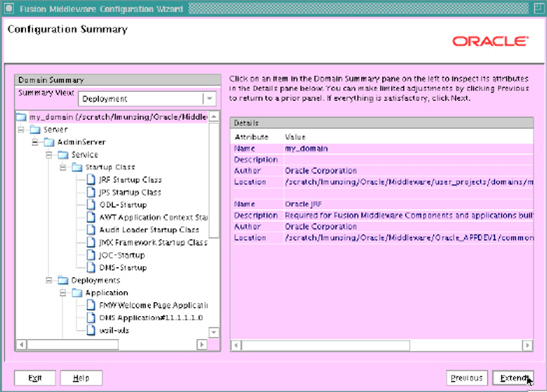Click the Details pane horizontal scrollbar thumb
Screen dimensions: 547x392
coord(326,345)
